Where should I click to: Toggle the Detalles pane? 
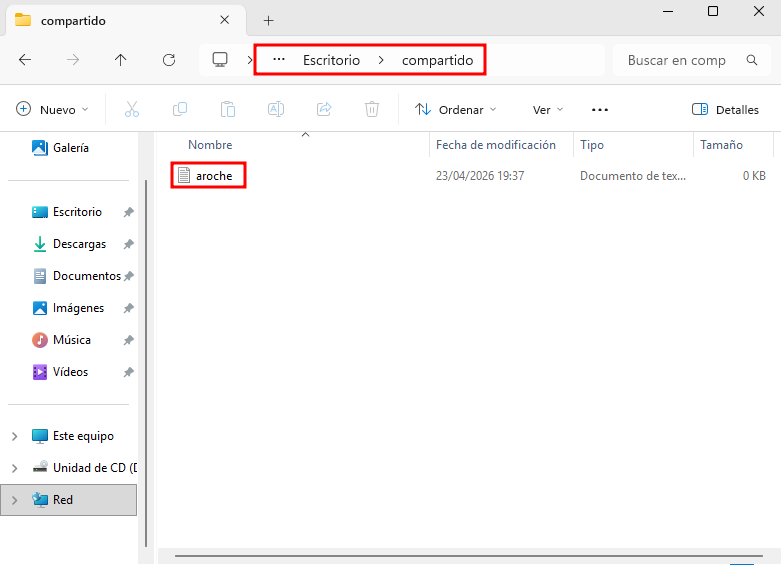(x=725, y=110)
